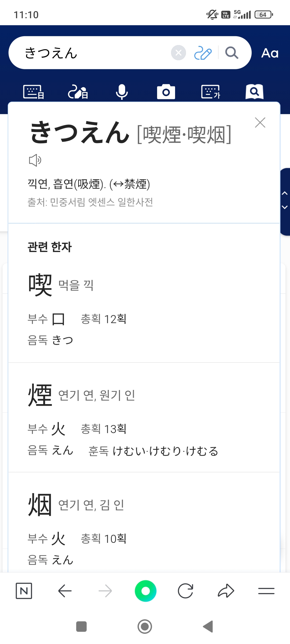
Task: Select the Korean keyboard input icon
Action: 211,92
